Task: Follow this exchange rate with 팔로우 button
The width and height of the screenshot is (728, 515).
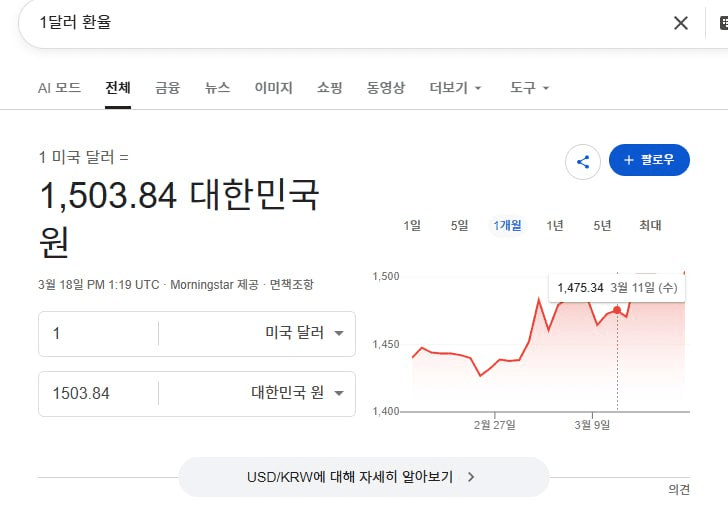Action: click(x=649, y=160)
